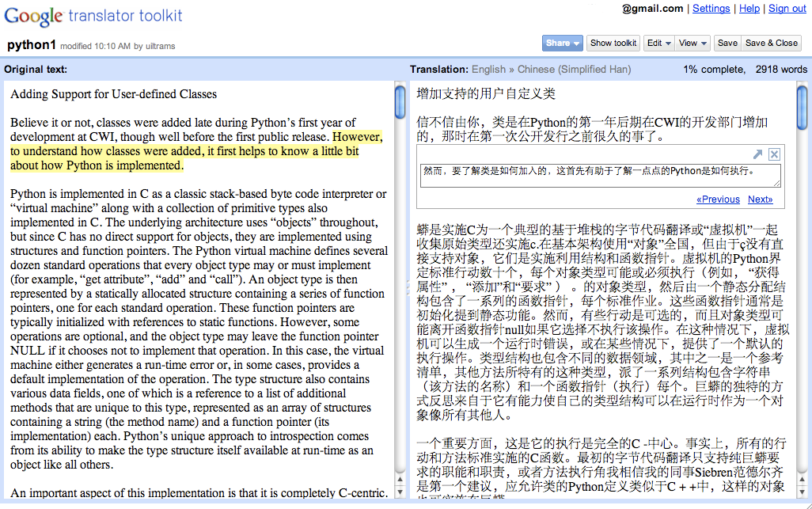Click Sign out link

787,8
